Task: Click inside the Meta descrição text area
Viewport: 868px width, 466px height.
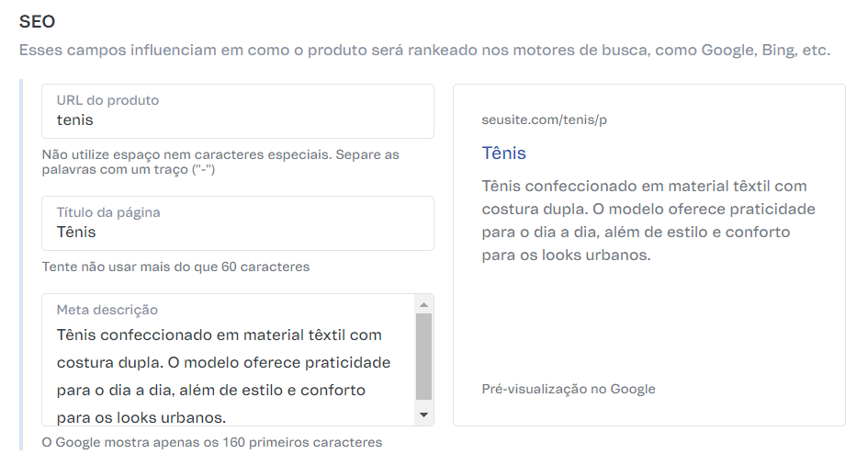Action: [225, 376]
